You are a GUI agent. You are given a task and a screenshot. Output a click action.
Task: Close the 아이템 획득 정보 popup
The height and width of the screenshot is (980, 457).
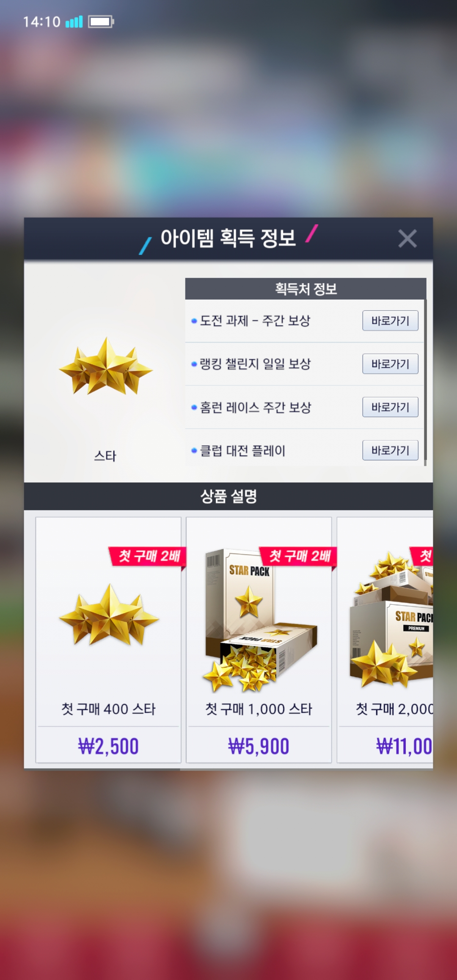click(x=407, y=239)
